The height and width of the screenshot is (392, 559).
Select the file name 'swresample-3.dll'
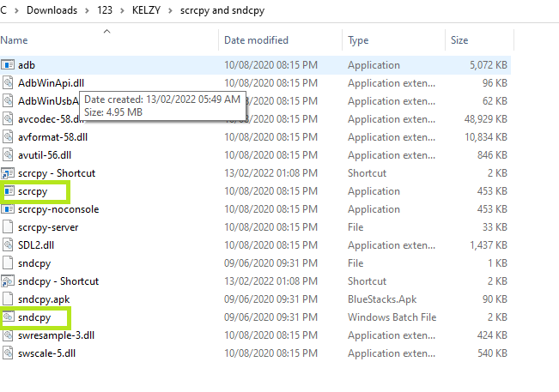point(57,335)
